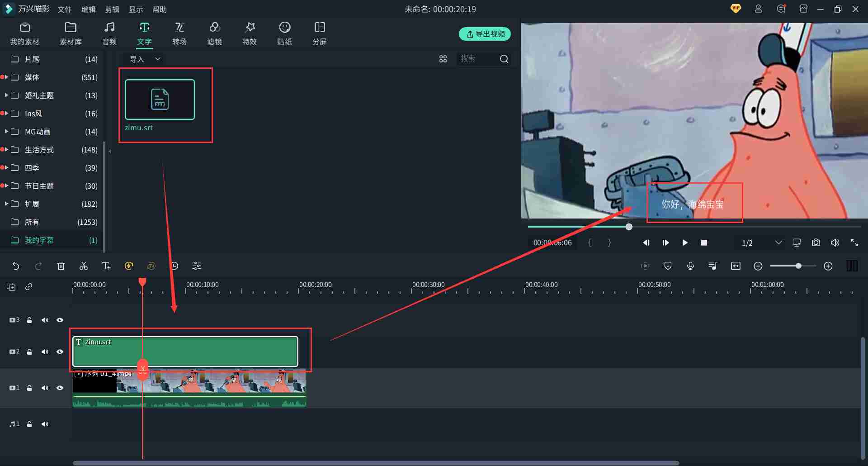Open the 分屏 split screen tab

point(320,34)
